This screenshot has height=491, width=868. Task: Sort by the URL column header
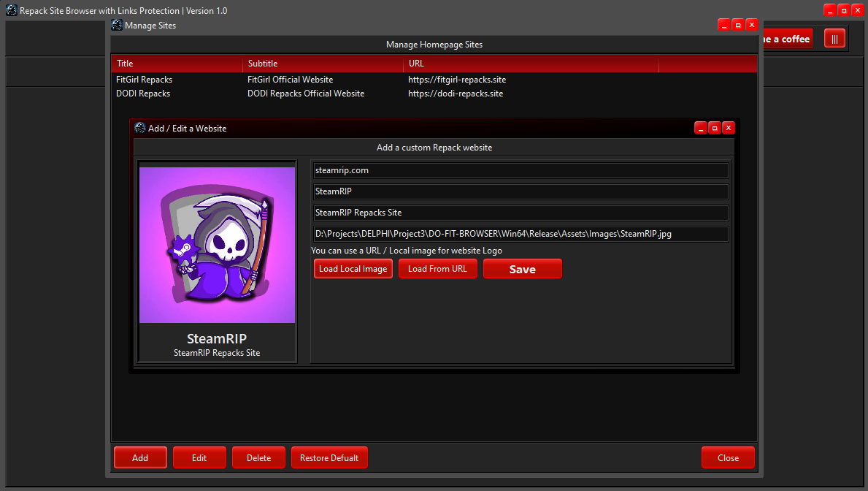click(531, 63)
